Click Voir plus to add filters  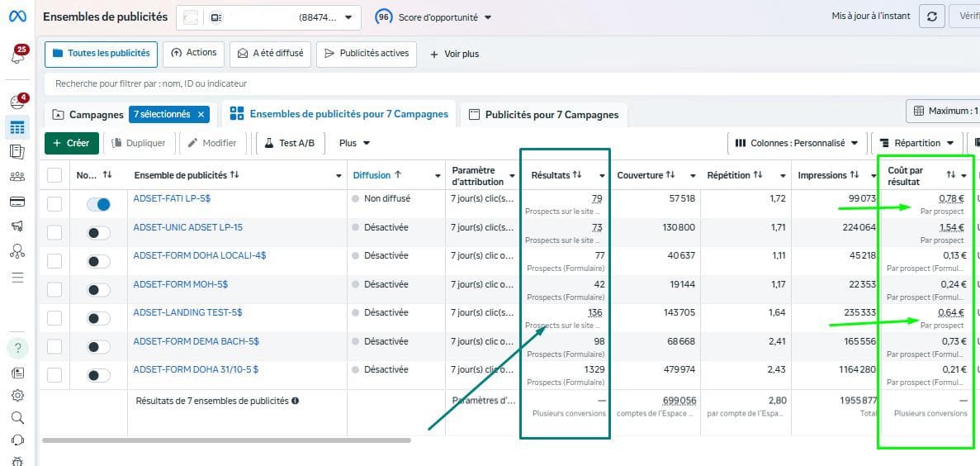pos(454,54)
